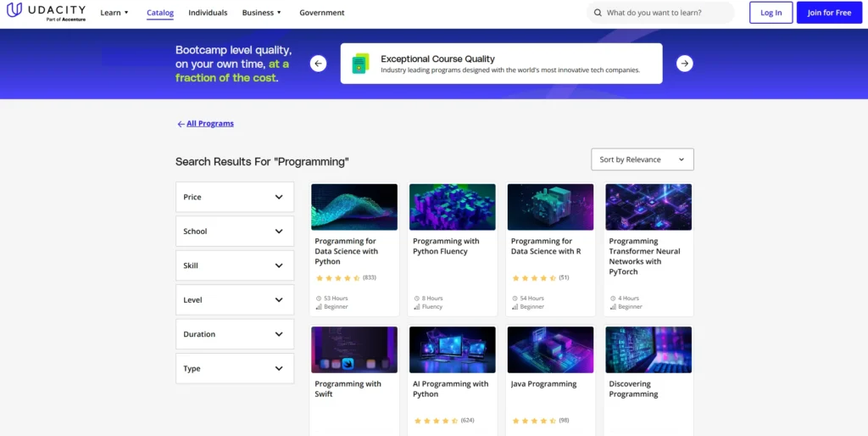Expand the Level filter
868x436 pixels.
[235, 300]
